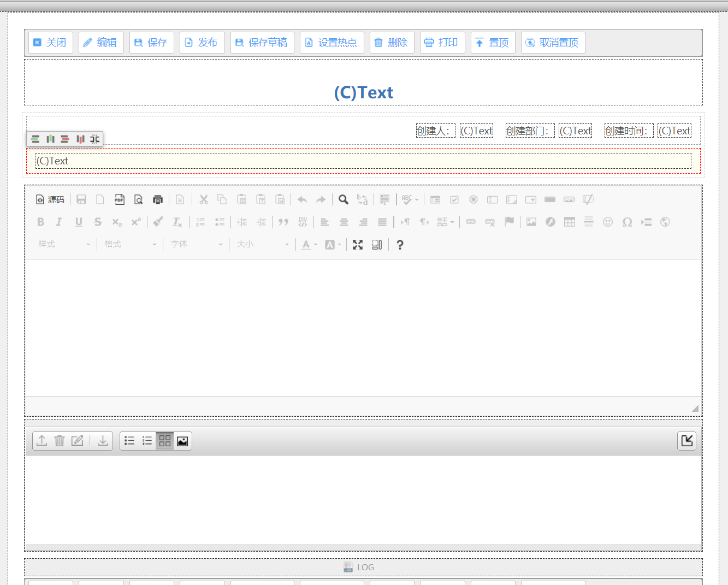Open the editor help question mark

click(400, 245)
